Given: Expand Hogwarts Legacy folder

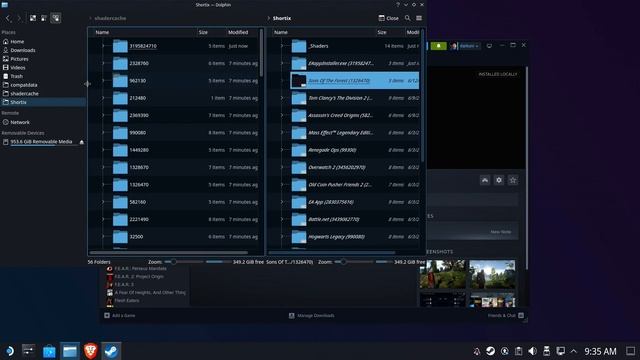Looking at the screenshot, I should 282,237.
